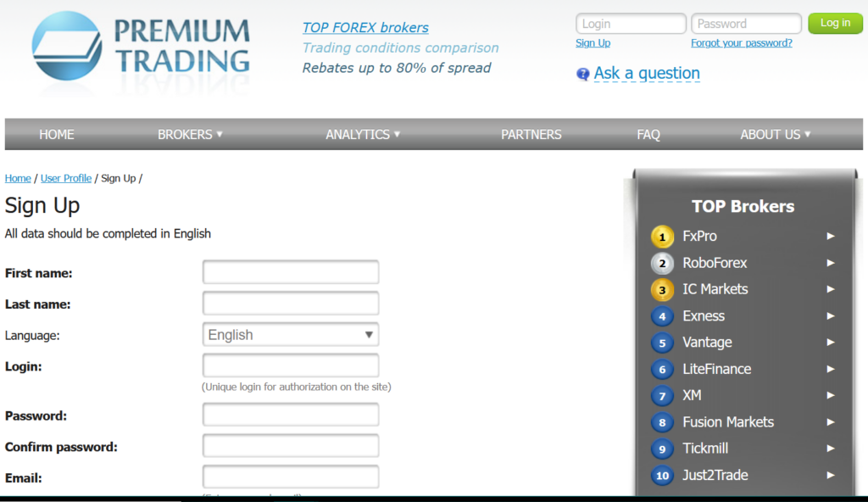Screen dimensions: 868x502
Task: Select the RoboForex broker name
Action: pyautogui.click(x=715, y=263)
